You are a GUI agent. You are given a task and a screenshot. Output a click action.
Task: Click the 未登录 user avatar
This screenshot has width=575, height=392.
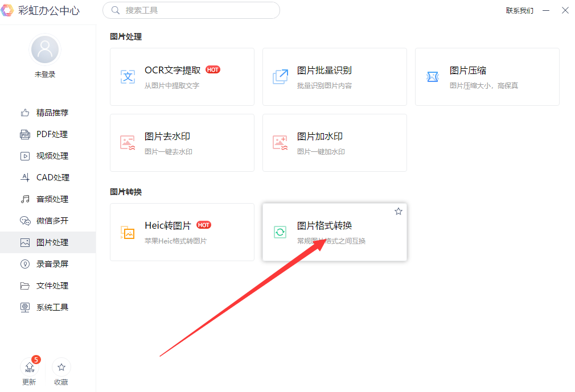tap(44, 50)
